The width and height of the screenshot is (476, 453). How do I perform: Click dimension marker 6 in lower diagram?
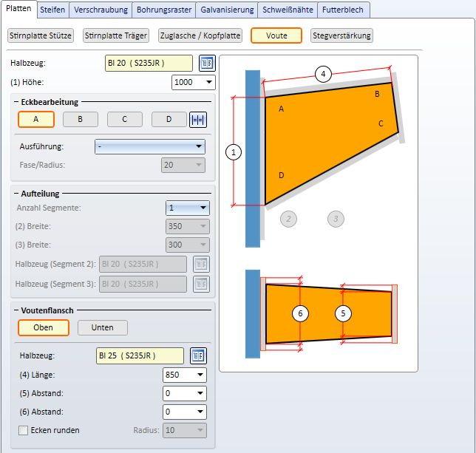[299, 313]
